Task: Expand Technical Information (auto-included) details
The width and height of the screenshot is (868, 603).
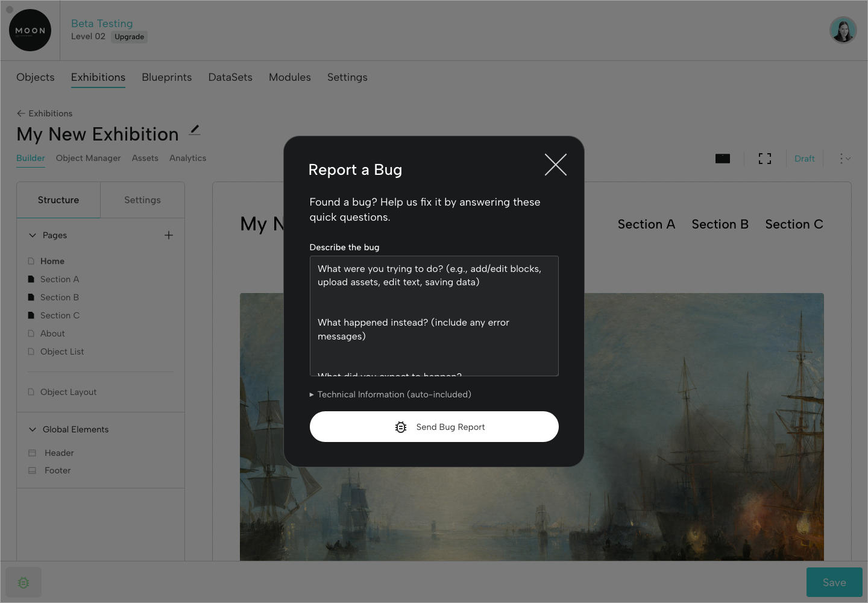Action: click(x=391, y=394)
